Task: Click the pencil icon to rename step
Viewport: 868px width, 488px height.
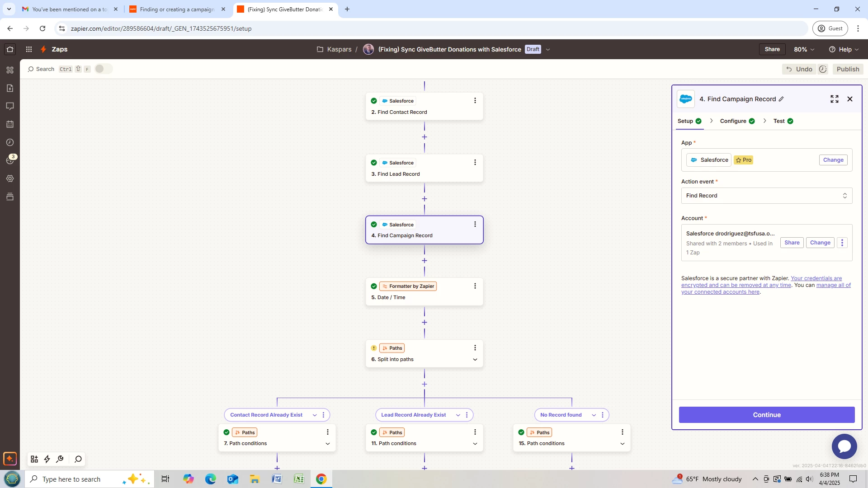Action: click(x=781, y=99)
